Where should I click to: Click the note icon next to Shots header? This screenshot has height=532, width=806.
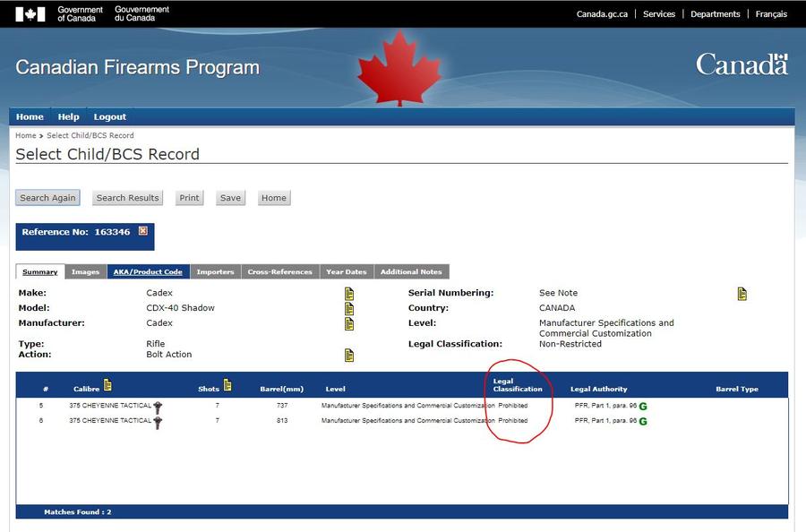click(227, 384)
